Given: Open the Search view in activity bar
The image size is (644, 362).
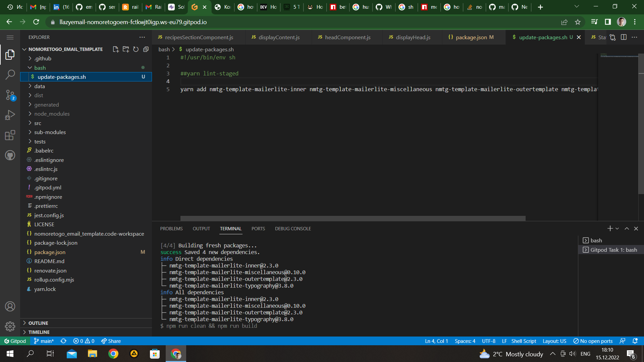Looking at the screenshot, I should click(10, 74).
